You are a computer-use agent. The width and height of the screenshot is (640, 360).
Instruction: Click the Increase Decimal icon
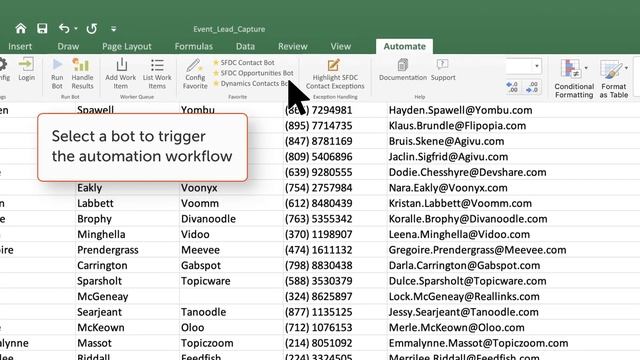click(x=512, y=87)
